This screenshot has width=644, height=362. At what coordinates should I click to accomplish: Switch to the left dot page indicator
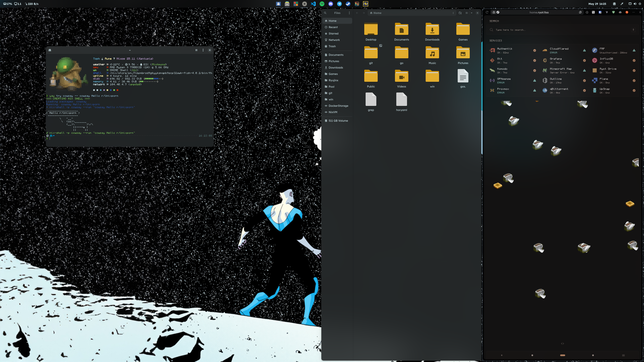[532, 355]
